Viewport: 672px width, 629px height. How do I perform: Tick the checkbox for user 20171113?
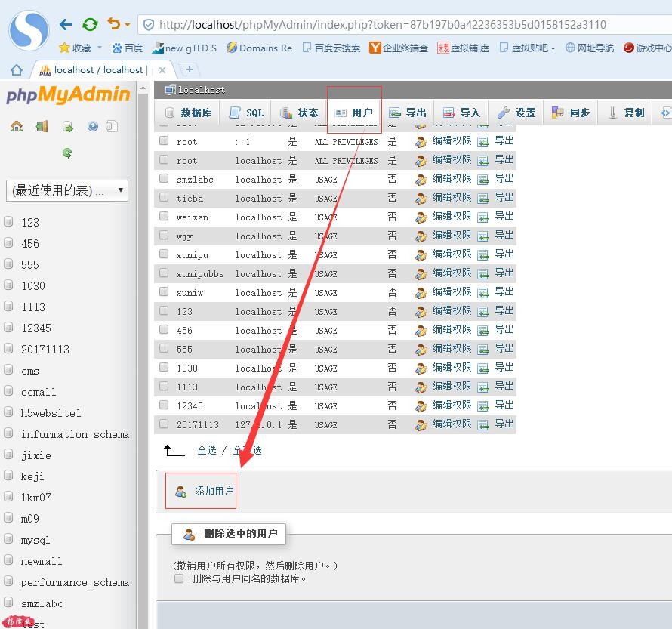pyautogui.click(x=164, y=424)
